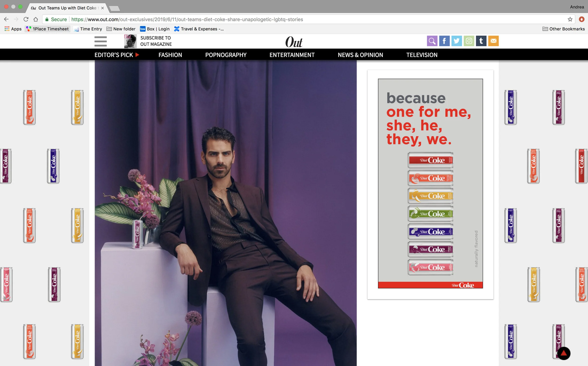Viewport: 588px width, 366px height.
Task: Reload the current page
Action: pos(26,19)
